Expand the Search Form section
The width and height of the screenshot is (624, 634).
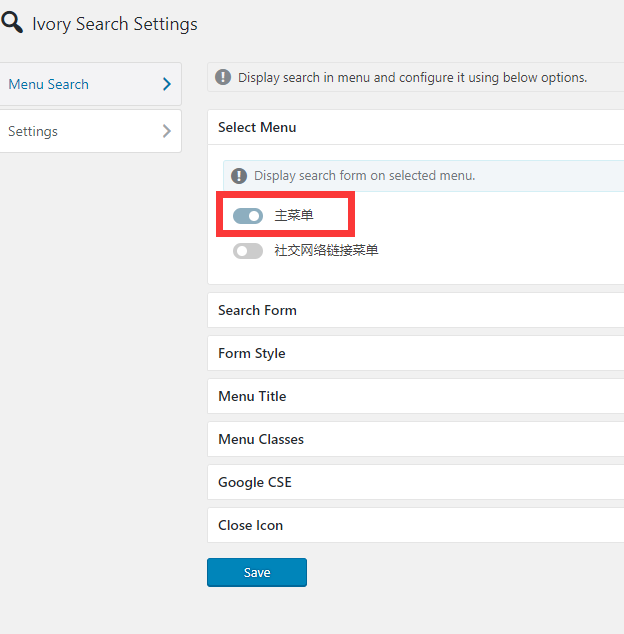[x=416, y=310]
